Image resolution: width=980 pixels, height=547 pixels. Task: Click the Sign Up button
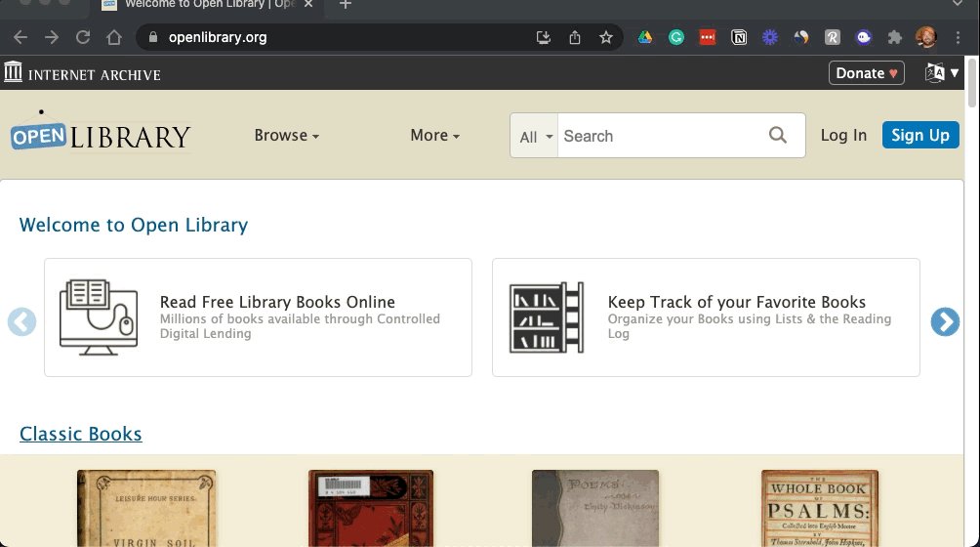click(920, 135)
